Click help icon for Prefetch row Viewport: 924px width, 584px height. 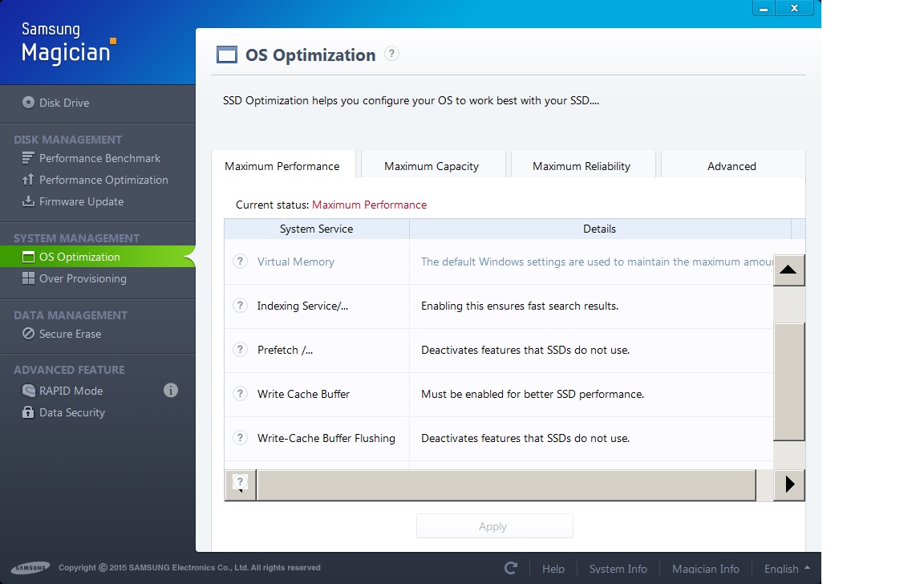pyautogui.click(x=240, y=350)
